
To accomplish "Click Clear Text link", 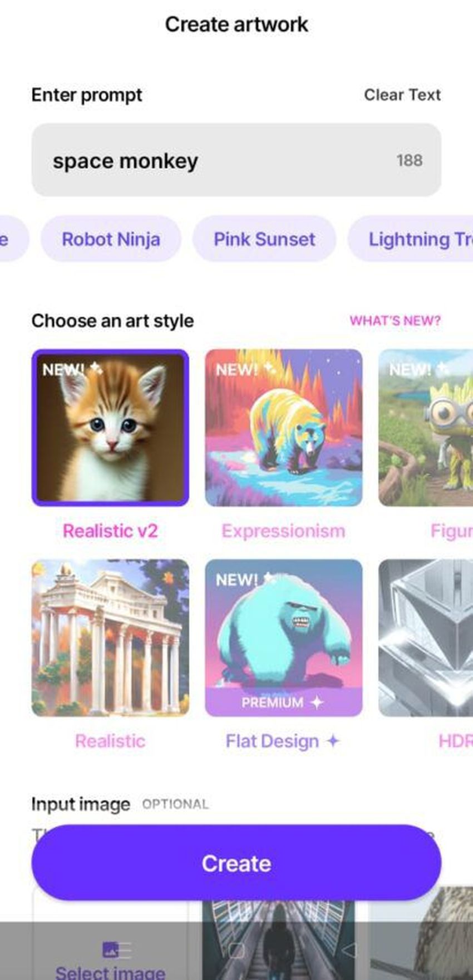I will (x=402, y=95).
